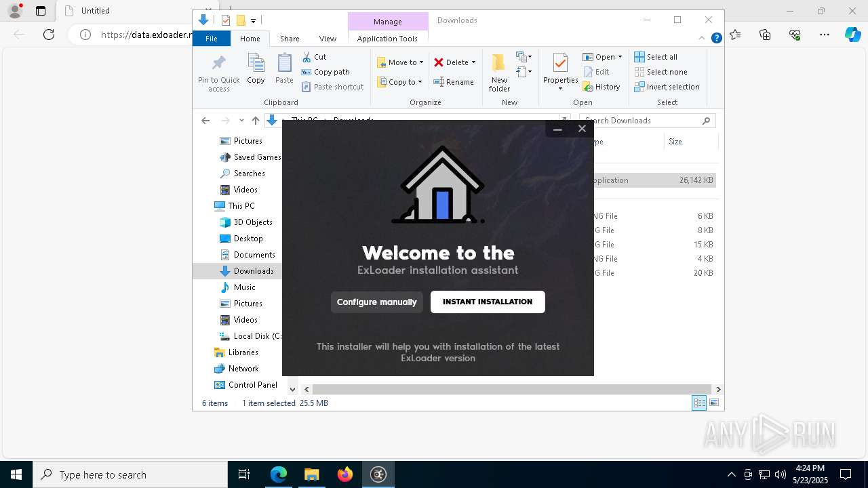
Task: Click Search Downloads field
Action: (648, 121)
